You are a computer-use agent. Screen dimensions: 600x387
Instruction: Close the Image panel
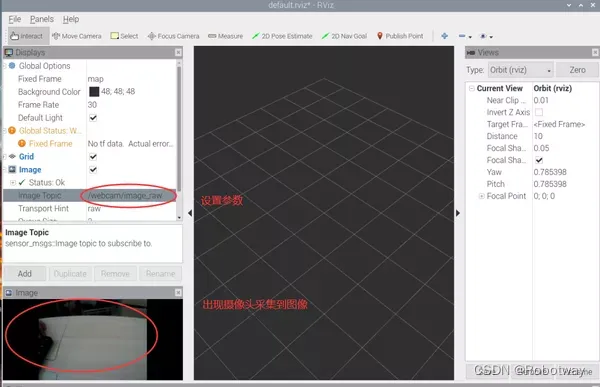178,292
